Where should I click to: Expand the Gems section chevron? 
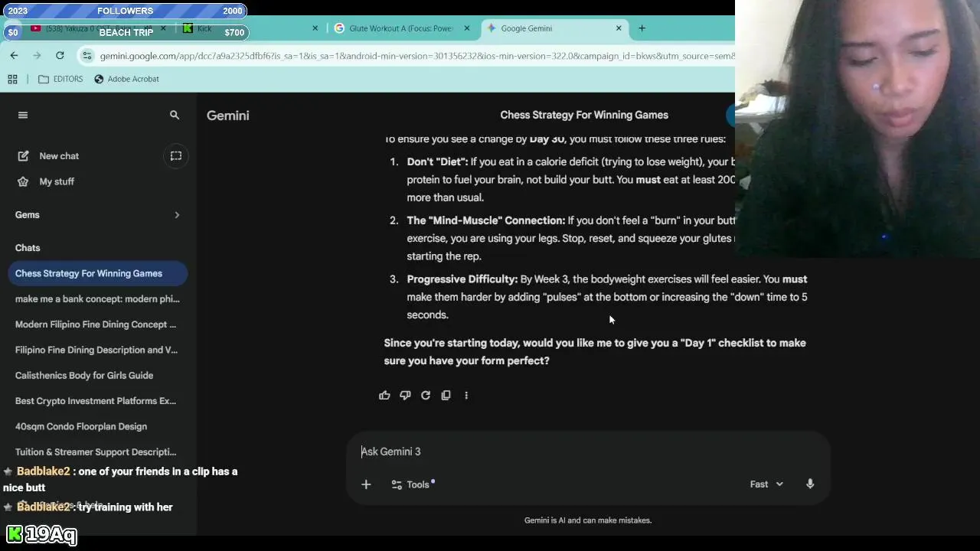[x=177, y=215]
